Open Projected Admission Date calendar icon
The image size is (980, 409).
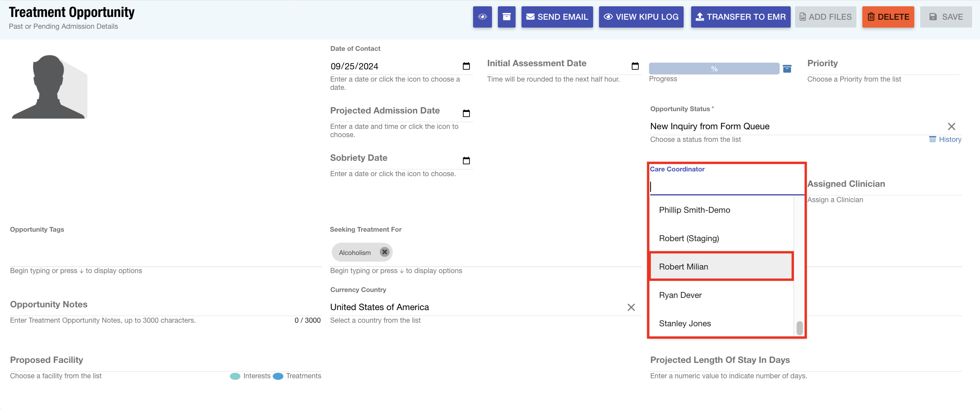pos(466,113)
